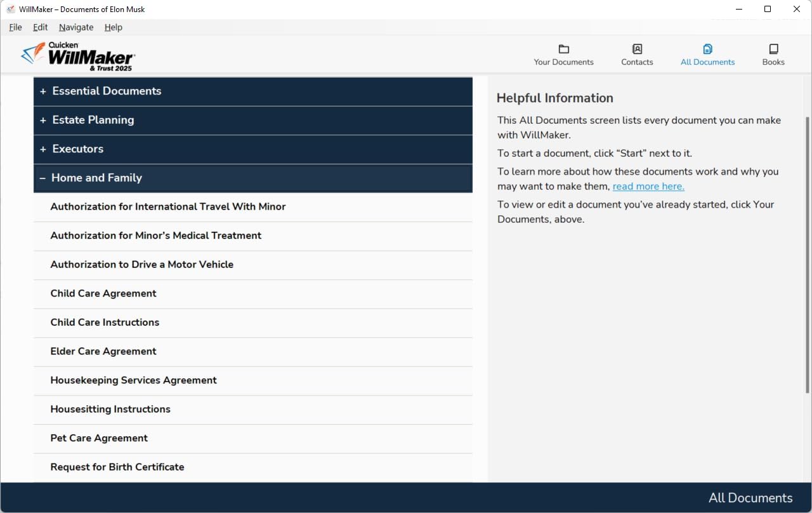Click the Quicken WillMaker logo
The height and width of the screenshot is (513, 812).
[x=78, y=56]
